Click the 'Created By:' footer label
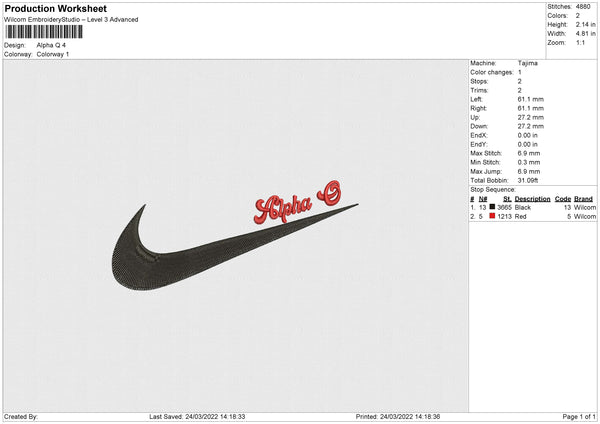 (x=21, y=417)
